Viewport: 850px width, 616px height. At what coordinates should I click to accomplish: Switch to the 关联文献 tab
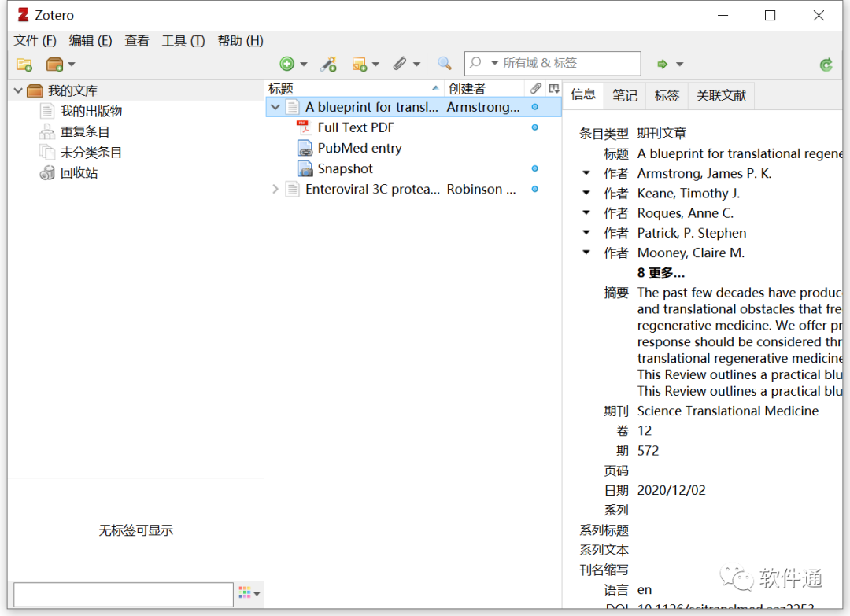tap(721, 96)
